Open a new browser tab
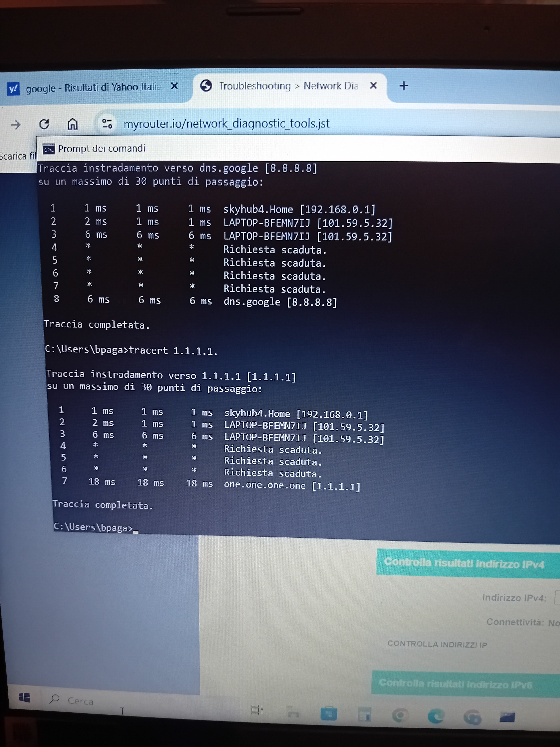This screenshot has width=560, height=747. click(x=404, y=86)
